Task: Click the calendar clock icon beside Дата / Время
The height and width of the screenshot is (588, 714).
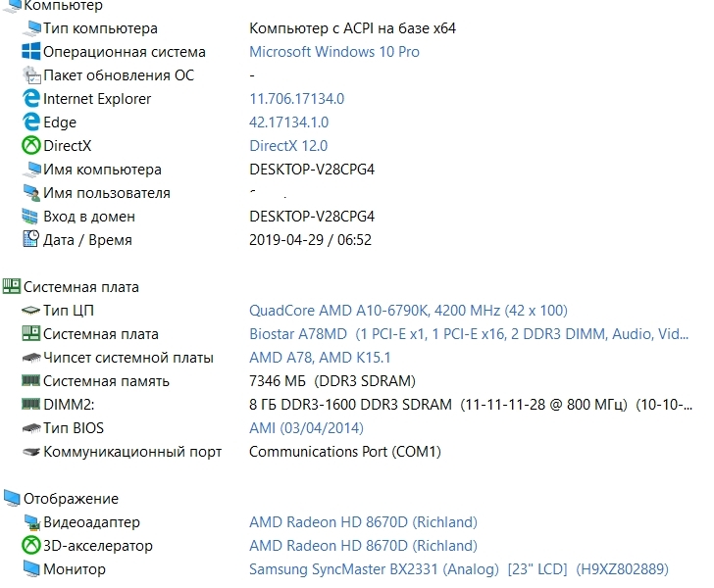Action: pos(31,239)
